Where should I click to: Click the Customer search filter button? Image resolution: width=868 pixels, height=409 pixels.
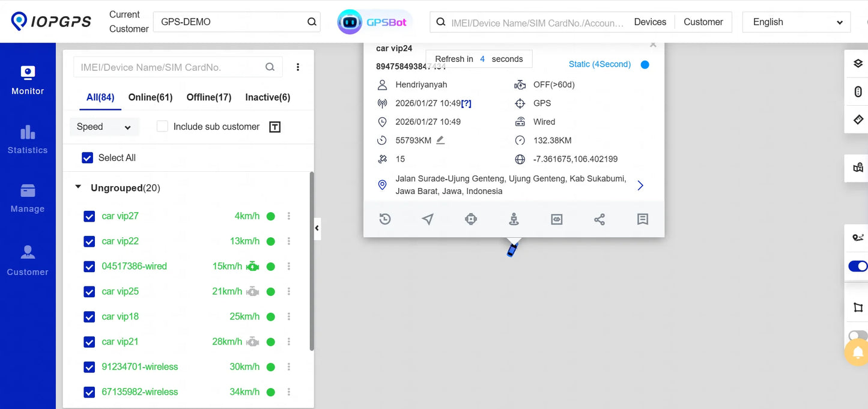coord(703,22)
